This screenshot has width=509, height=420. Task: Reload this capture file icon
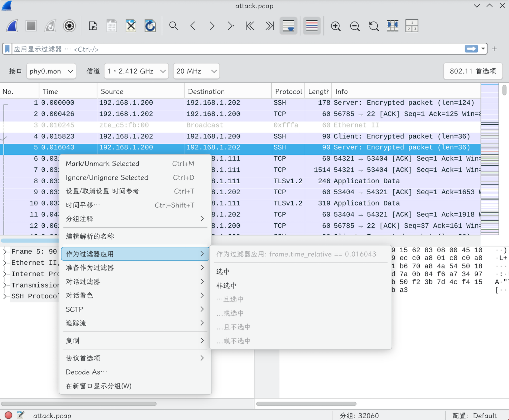[x=150, y=26]
